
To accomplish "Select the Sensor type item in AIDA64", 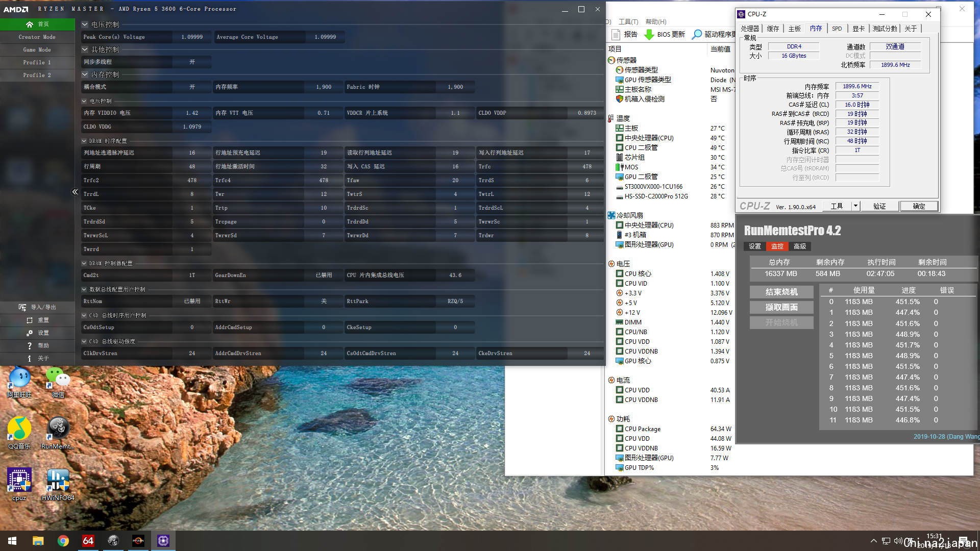I will [x=636, y=70].
